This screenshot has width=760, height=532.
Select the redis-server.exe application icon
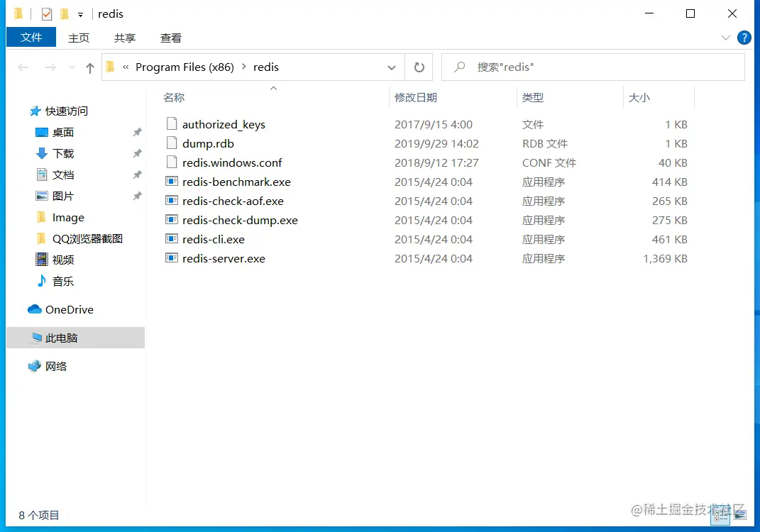click(172, 257)
